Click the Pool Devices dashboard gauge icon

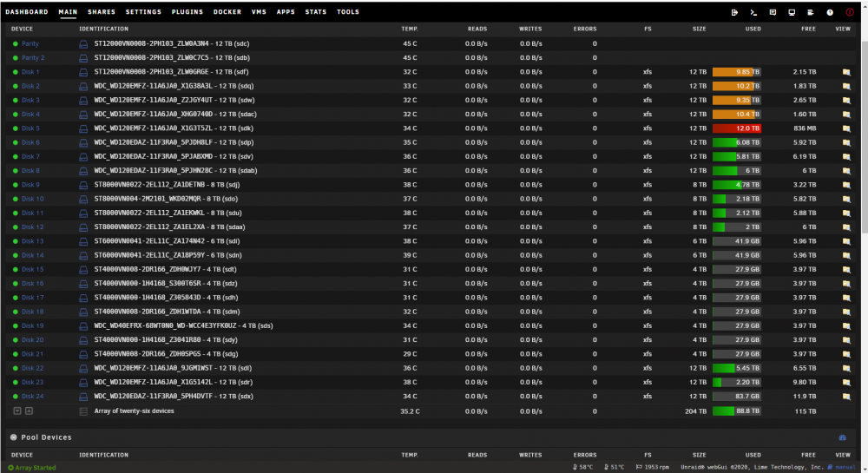[x=843, y=437]
